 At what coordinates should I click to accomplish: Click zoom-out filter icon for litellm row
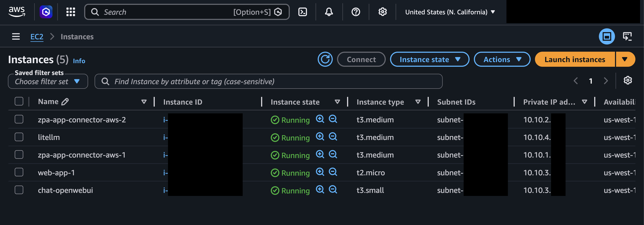(x=333, y=137)
